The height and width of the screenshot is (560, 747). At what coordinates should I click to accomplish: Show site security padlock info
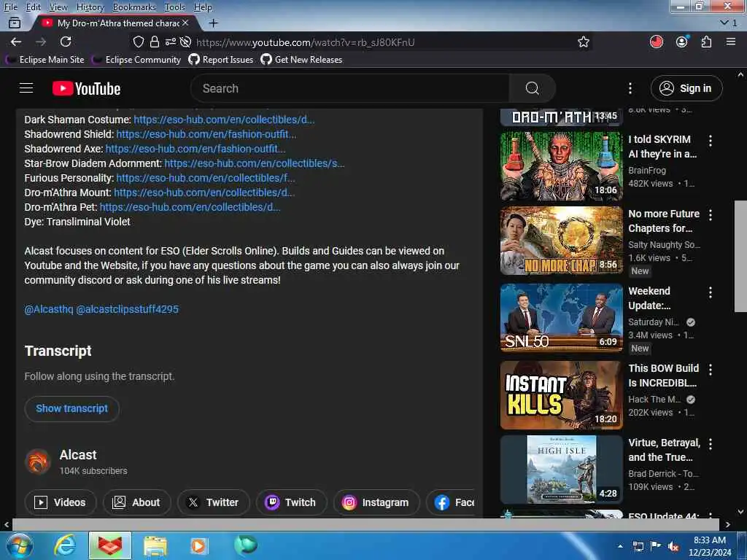tap(155, 42)
